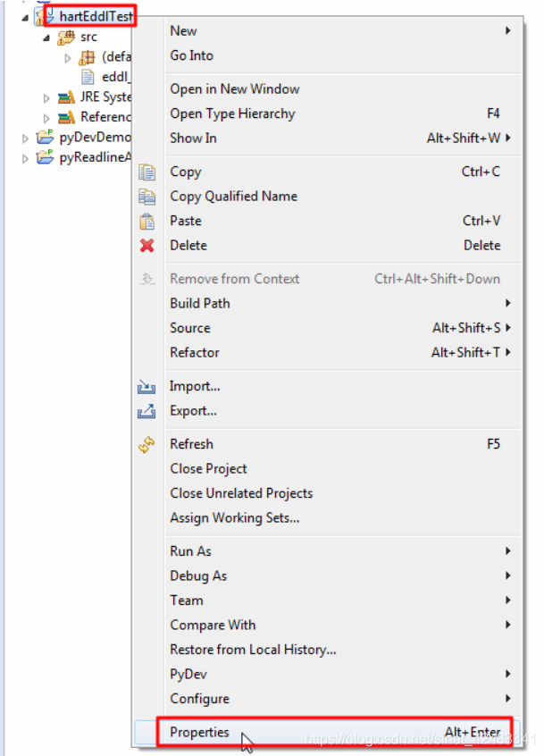This screenshot has height=756, width=544.
Task: Select the eddl_ file label
Action: pyautogui.click(x=116, y=77)
